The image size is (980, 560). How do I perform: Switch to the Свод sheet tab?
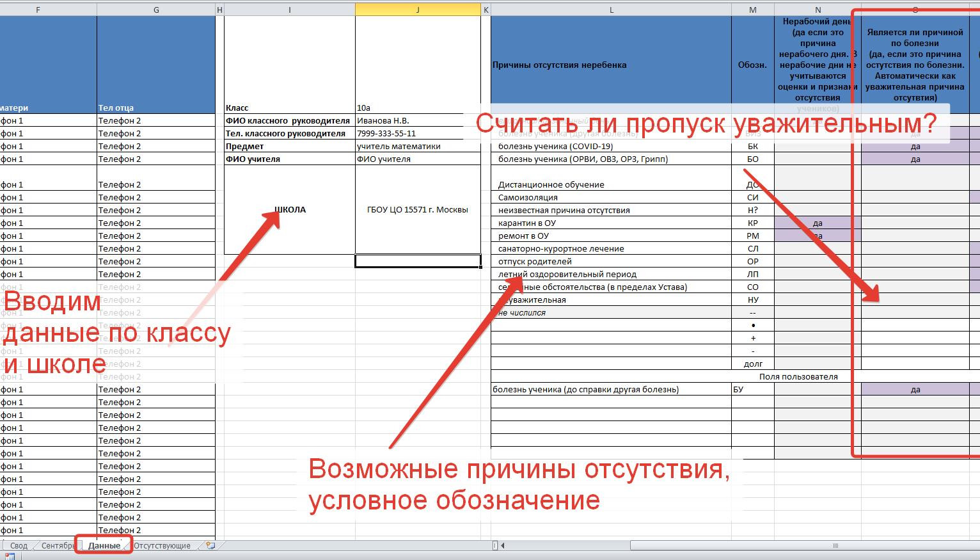[x=19, y=546]
